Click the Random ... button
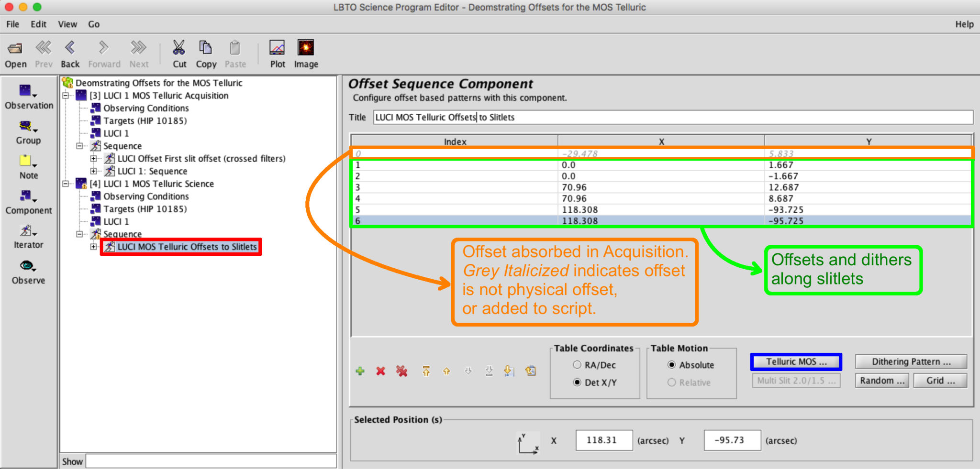Screen dimensions: 980x469 click(x=882, y=381)
